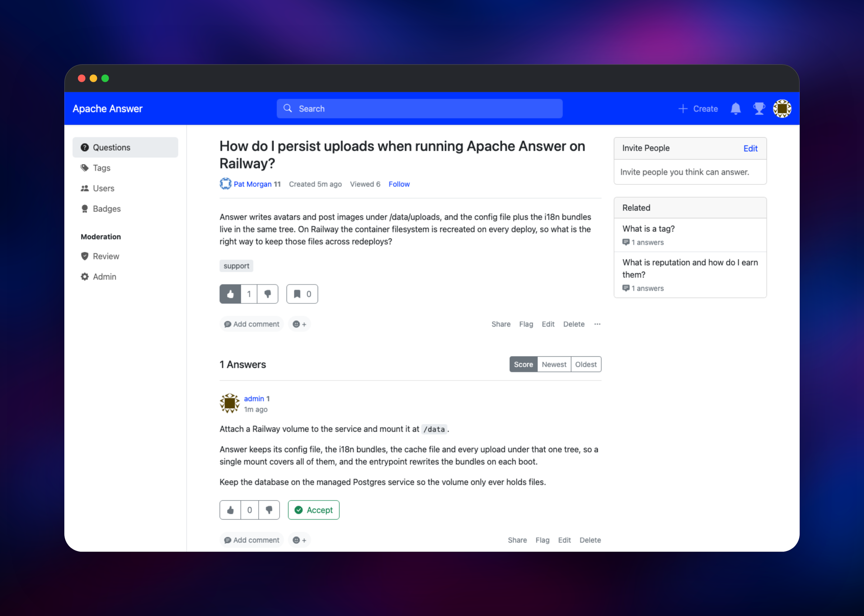
Task: Open Admin under Moderation
Action: click(x=125, y=277)
